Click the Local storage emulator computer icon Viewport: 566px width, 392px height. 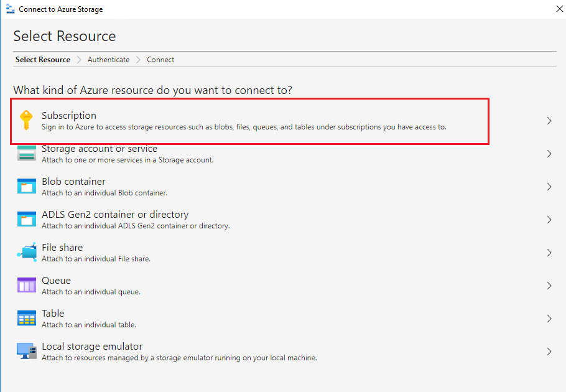coord(27,351)
